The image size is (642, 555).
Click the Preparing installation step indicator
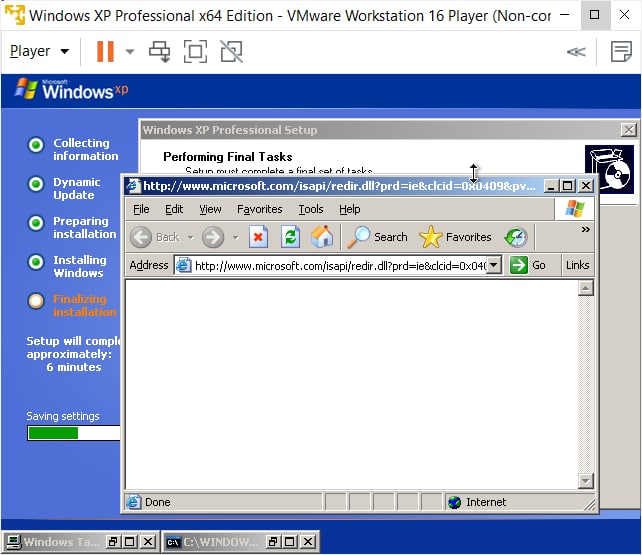[36, 223]
